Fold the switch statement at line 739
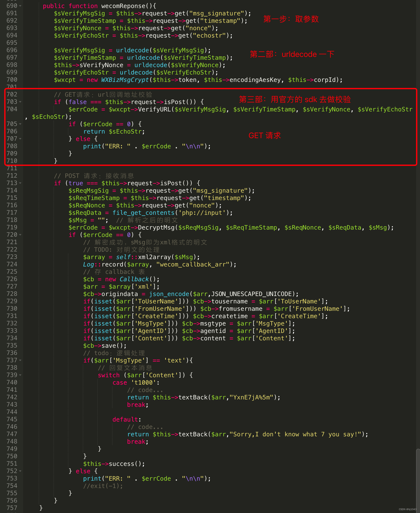Screen dimensions: 420x513 20,375
